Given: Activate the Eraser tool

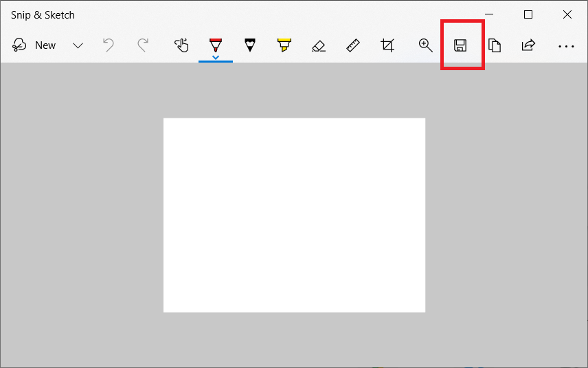Looking at the screenshot, I should pos(318,45).
